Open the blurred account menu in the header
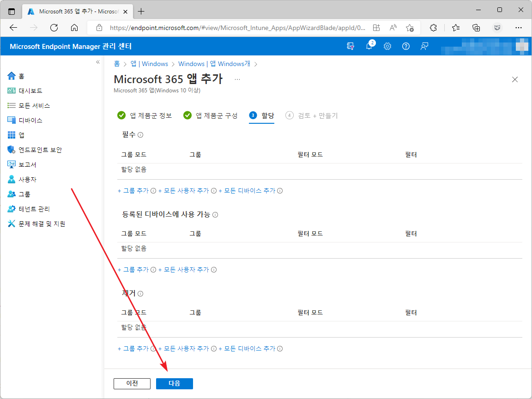532x399 pixels. point(485,46)
